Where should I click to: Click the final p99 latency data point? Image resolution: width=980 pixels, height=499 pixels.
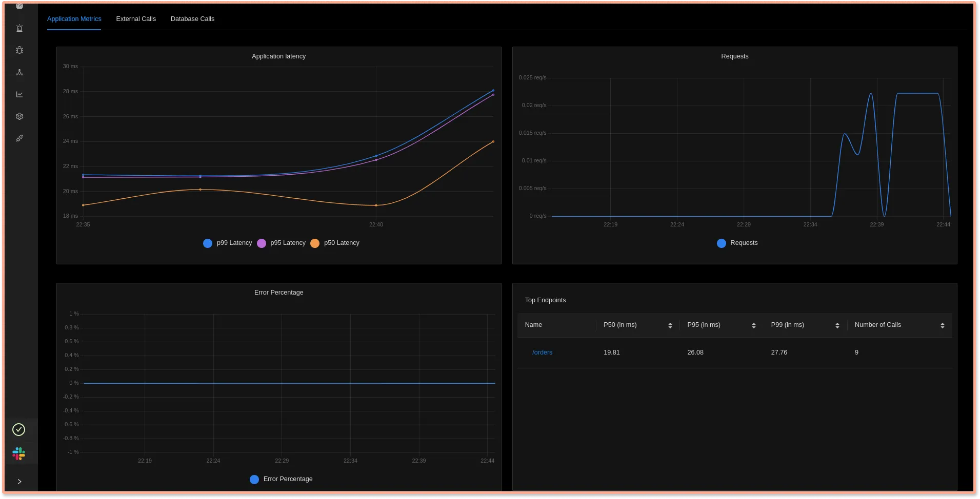point(493,91)
